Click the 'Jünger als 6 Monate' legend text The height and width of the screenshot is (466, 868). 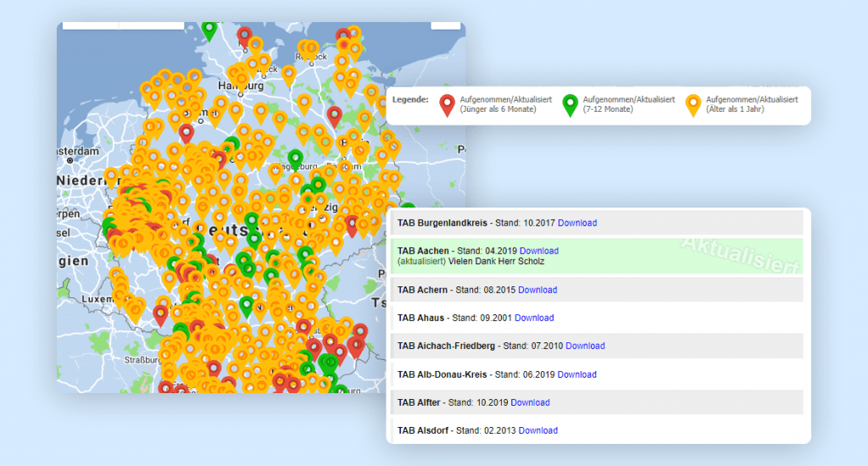(x=498, y=109)
